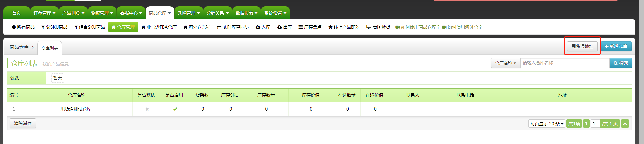Click the 是否启用 column header
Image resolution: width=644 pixels, height=144 pixels.
point(174,95)
